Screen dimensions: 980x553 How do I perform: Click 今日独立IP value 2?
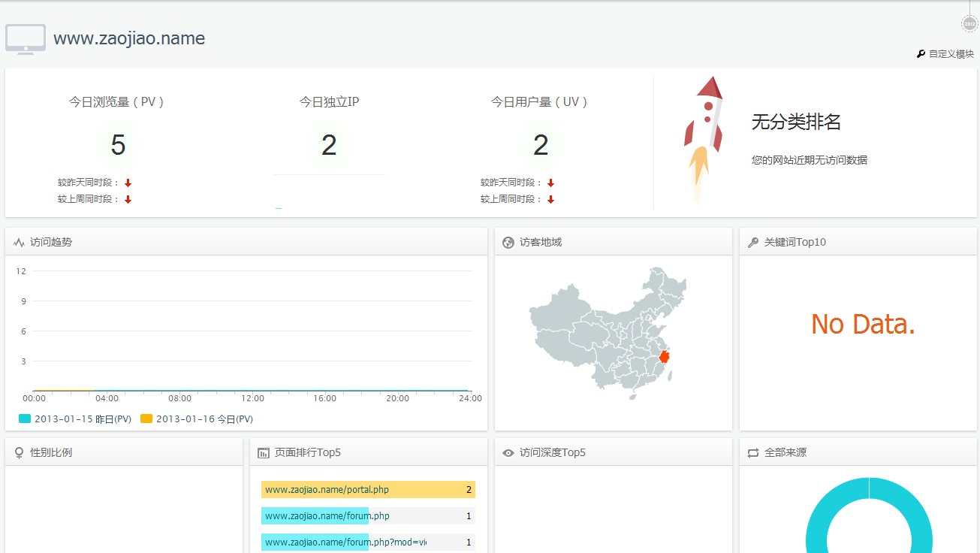pyautogui.click(x=329, y=145)
